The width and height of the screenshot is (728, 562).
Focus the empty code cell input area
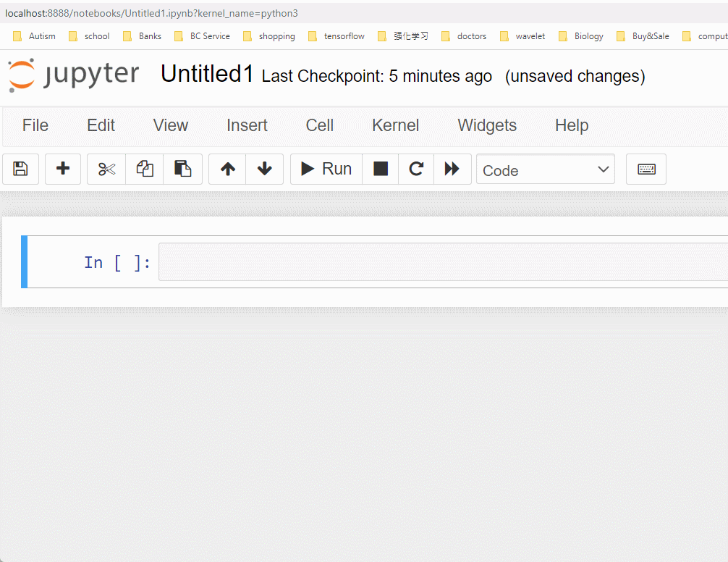[443, 261]
